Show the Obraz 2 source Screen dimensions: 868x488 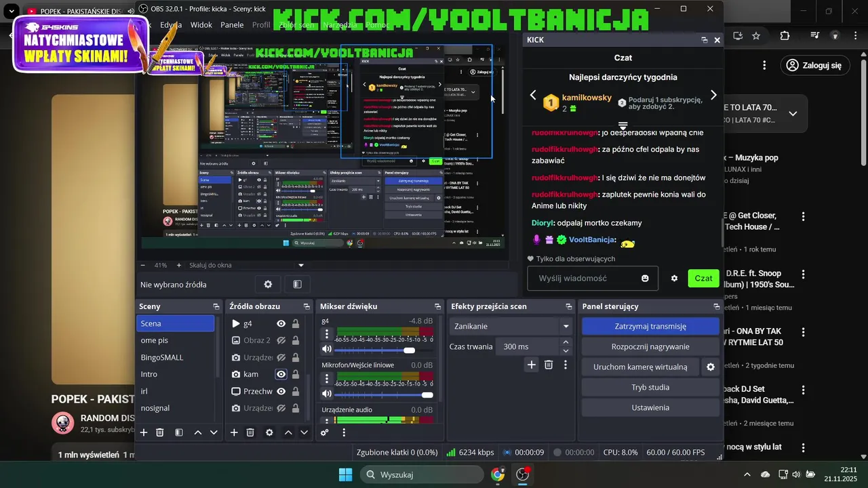[281, 340]
